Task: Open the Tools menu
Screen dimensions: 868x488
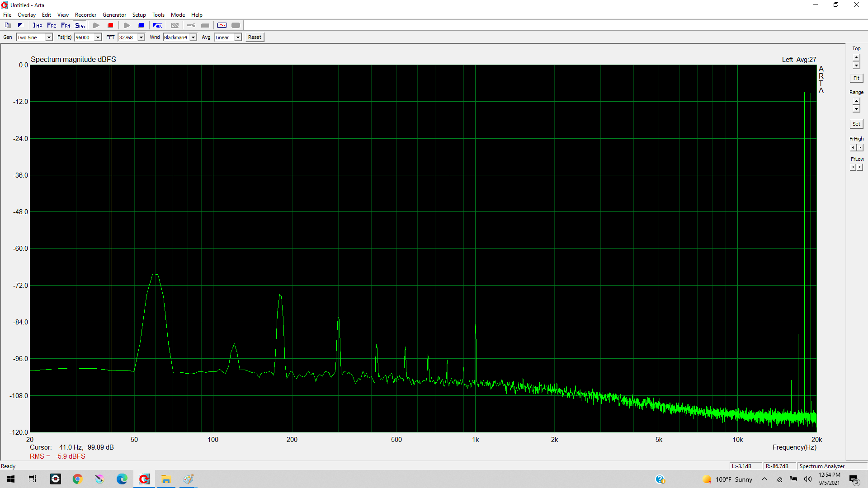Action: coord(158,15)
